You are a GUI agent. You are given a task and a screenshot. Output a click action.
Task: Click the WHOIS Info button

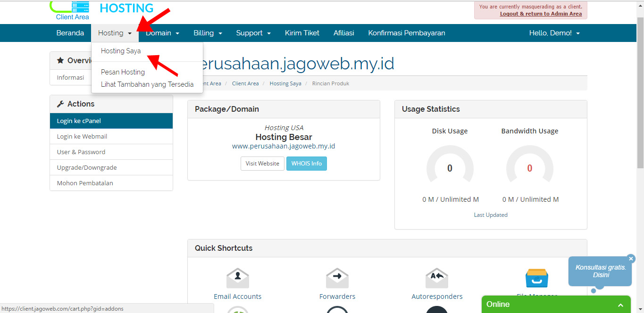coord(307,164)
